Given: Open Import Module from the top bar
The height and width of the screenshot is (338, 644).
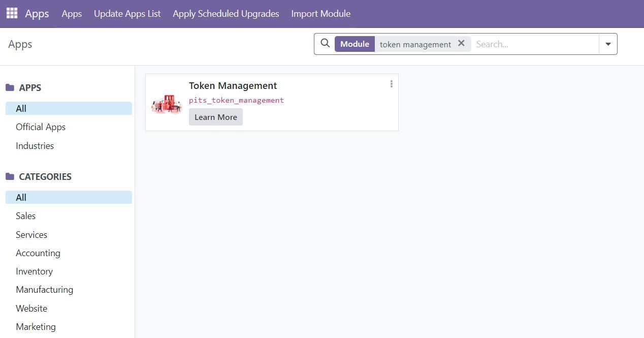Looking at the screenshot, I should (x=320, y=14).
